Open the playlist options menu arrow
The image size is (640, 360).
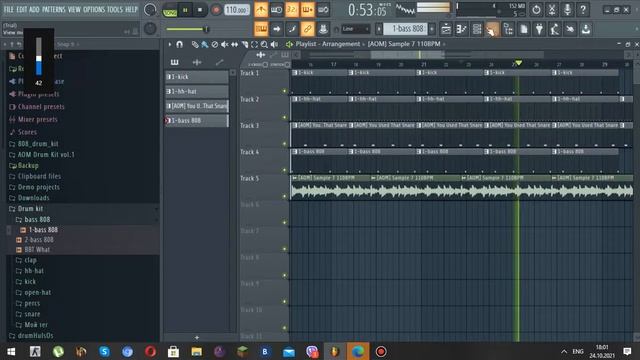click(170, 44)
